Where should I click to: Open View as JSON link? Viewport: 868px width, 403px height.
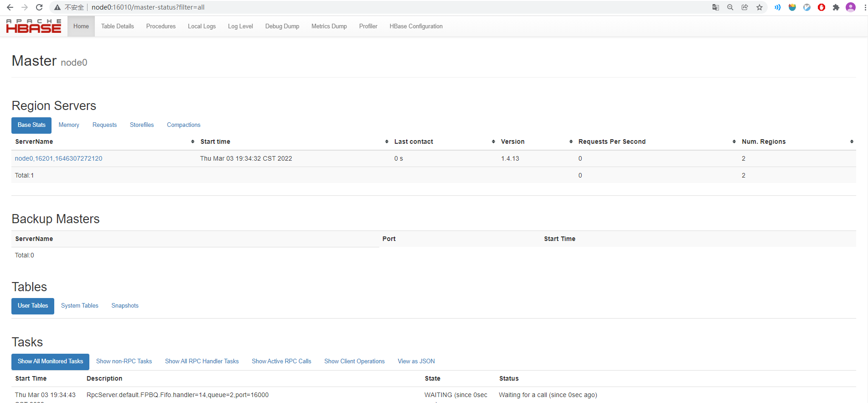click(416, 361)
